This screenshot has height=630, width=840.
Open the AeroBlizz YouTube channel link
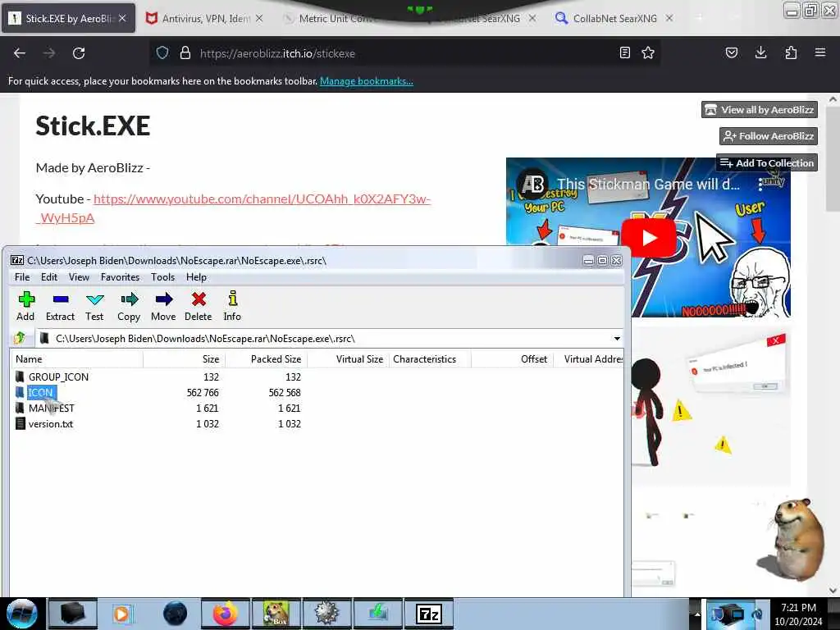262,199
